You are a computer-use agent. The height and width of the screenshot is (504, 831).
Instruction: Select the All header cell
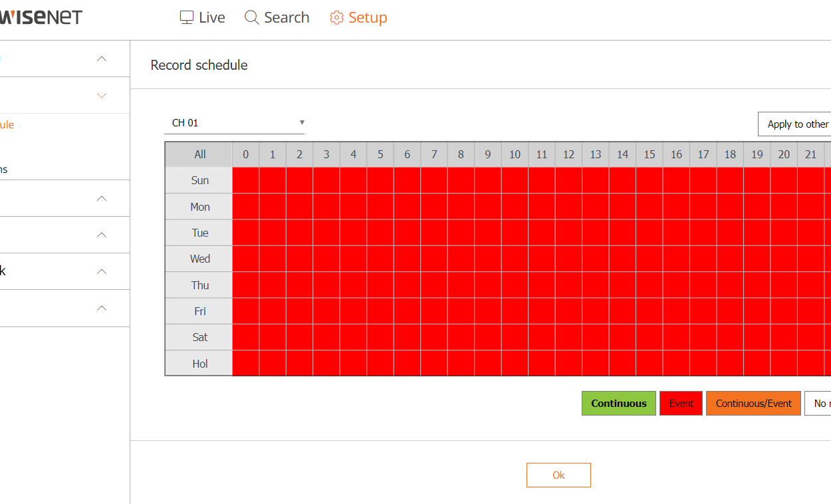[x=199, y=154]
